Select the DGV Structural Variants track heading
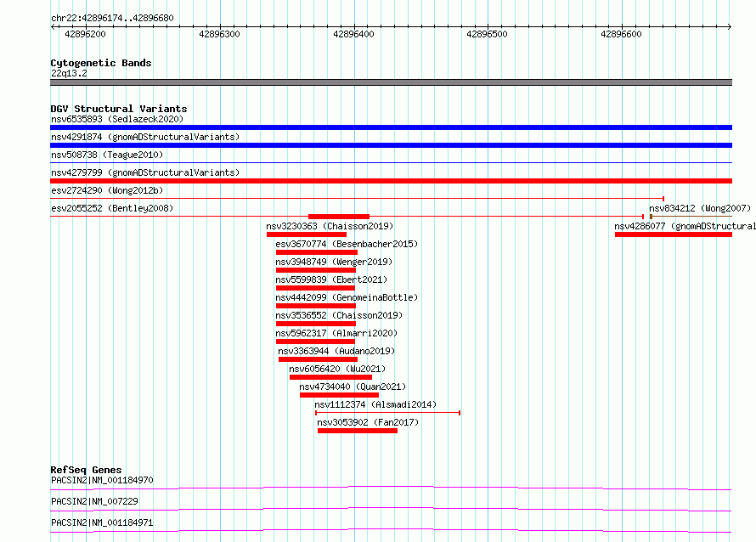 [119, 109]
